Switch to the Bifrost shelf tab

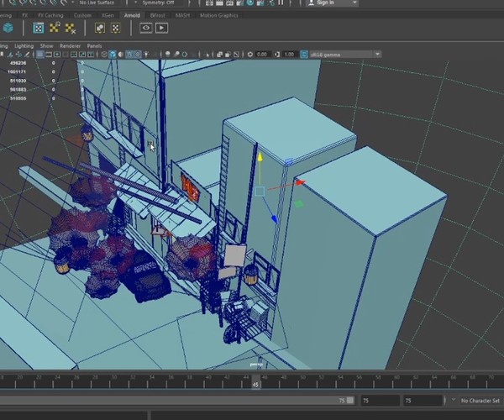click(158, 15)
